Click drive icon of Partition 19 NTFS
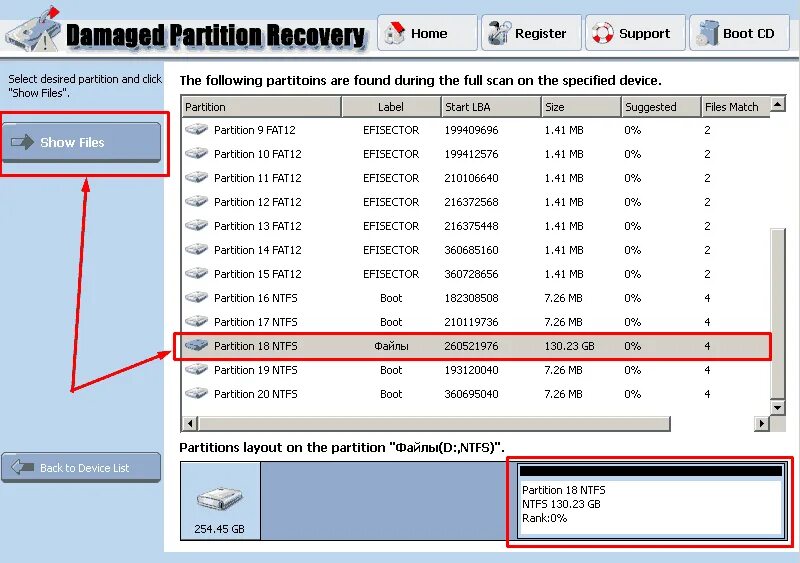 click(x=196, y=370)
